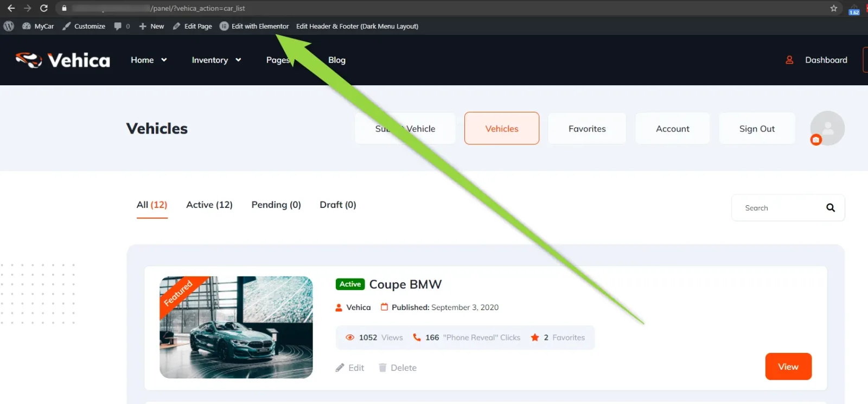Click the browser back arrow
The width and height of the screenshot is (868, 404).
click(11, 8)
